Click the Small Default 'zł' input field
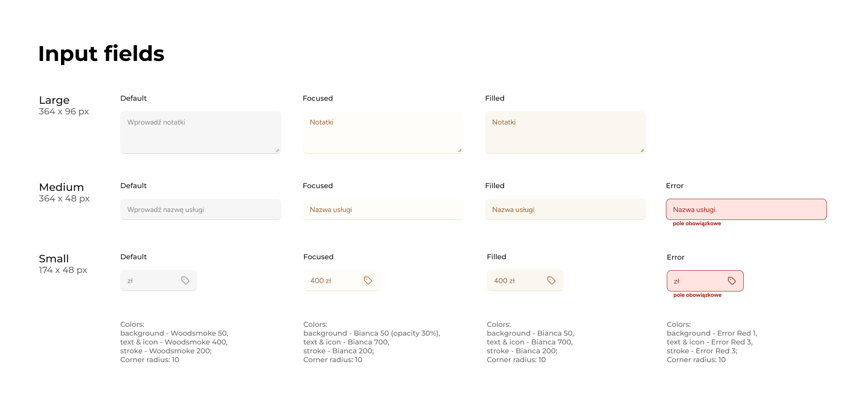The width and height of the screenshot is (868, 401). pyautogui.click(x=150, y=280)
